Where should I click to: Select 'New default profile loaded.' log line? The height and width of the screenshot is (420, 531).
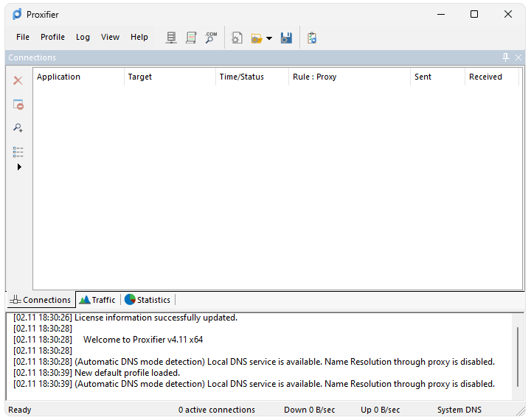[97, 373]
